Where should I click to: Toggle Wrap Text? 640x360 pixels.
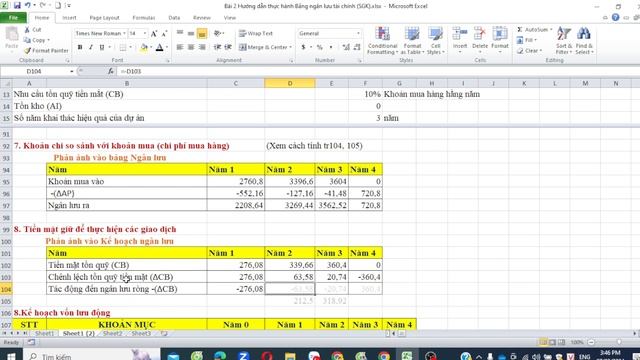(x=256, y=33)
